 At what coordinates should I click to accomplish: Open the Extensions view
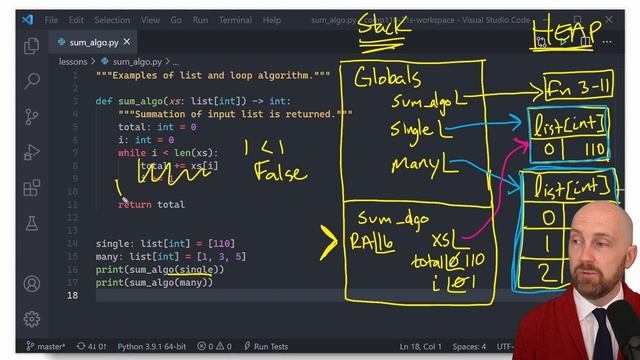click(x=31, y=188)
